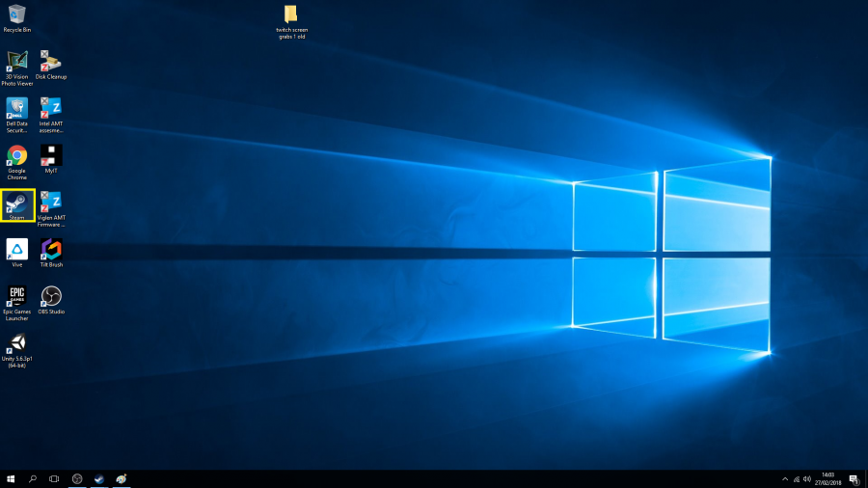Select the OBS Studio desktop shortcut

[x=51, y=300]
